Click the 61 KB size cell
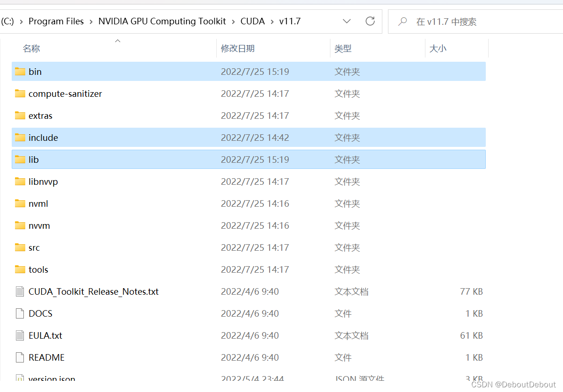 click(x=471, y=335)
